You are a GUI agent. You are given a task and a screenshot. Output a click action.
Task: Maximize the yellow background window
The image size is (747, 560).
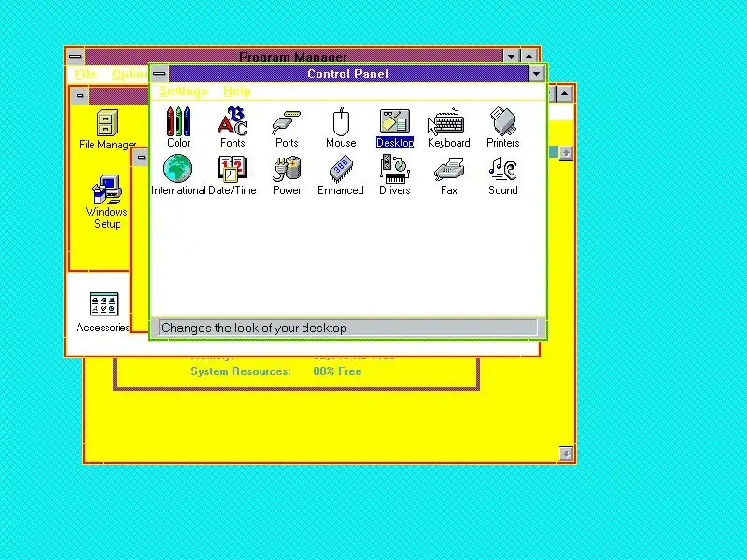point(565,94)
